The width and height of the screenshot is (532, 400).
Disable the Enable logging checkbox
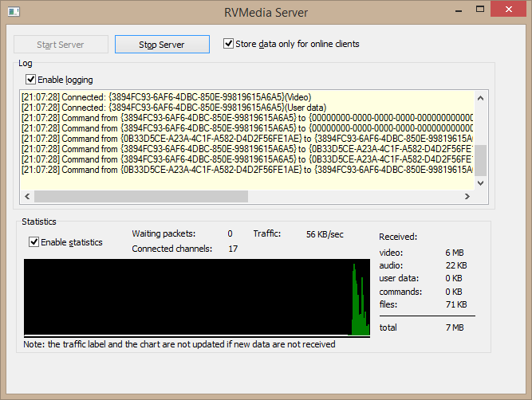(31, 80)
